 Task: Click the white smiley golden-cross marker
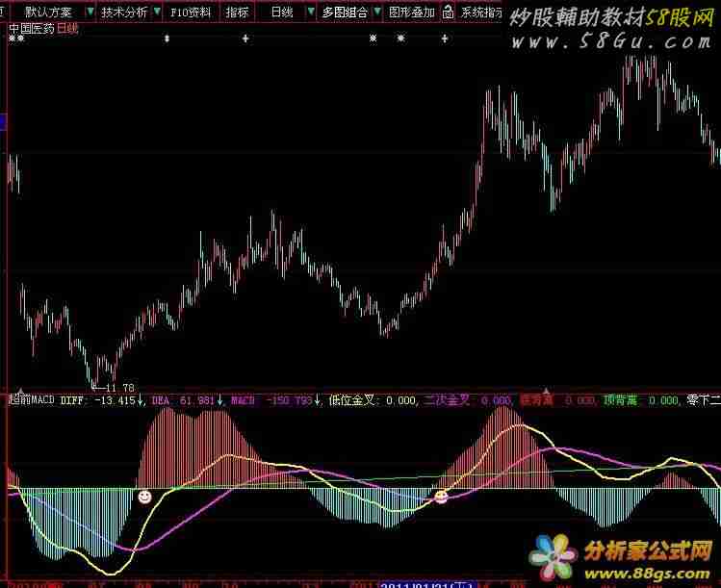coord(144,497)
